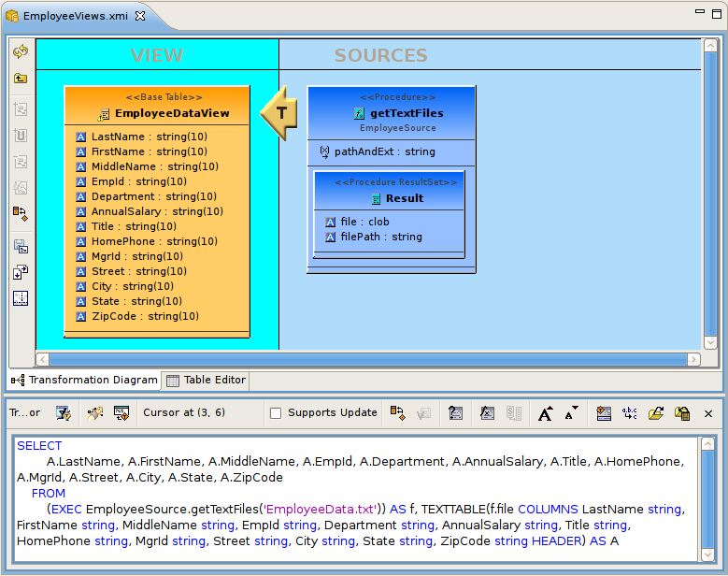This screenshot has height=576, width=728.
Task: Click the open folder icon in SQL toolbar
Action: click(656, 412)
